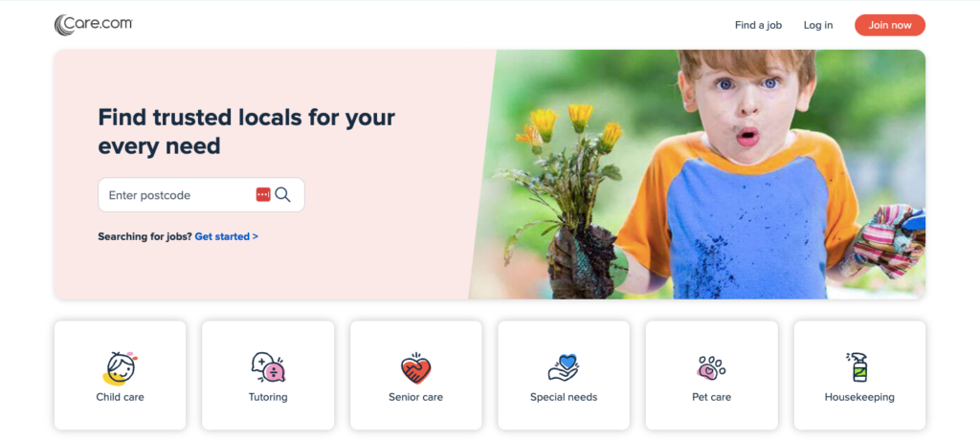Click the magnifying glass search icon

tap(282, 195)
